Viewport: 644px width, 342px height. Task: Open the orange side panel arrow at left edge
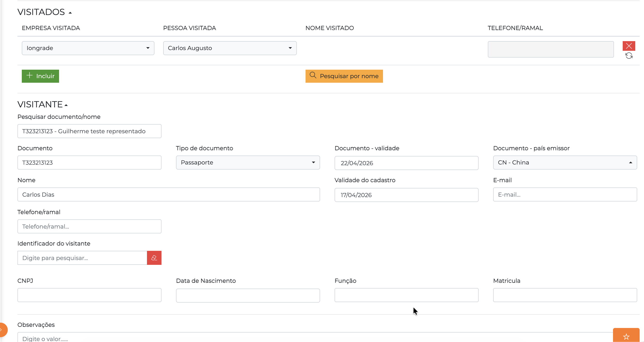[x=2, y=330]
